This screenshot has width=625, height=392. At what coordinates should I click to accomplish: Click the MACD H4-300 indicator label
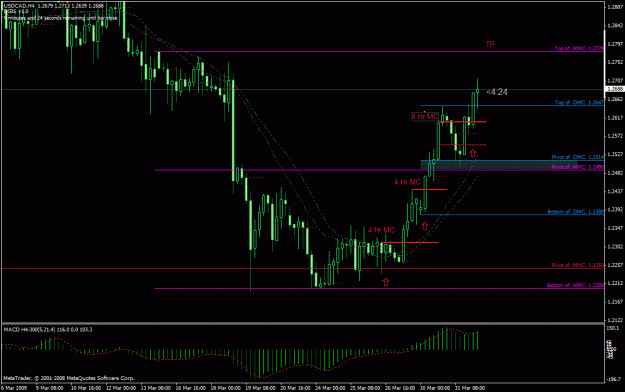pos(48,330)
